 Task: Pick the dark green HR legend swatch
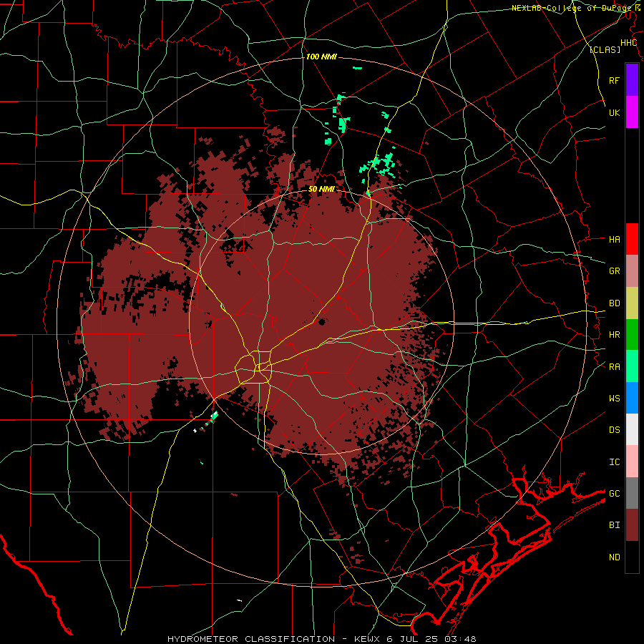click(632, 335)
